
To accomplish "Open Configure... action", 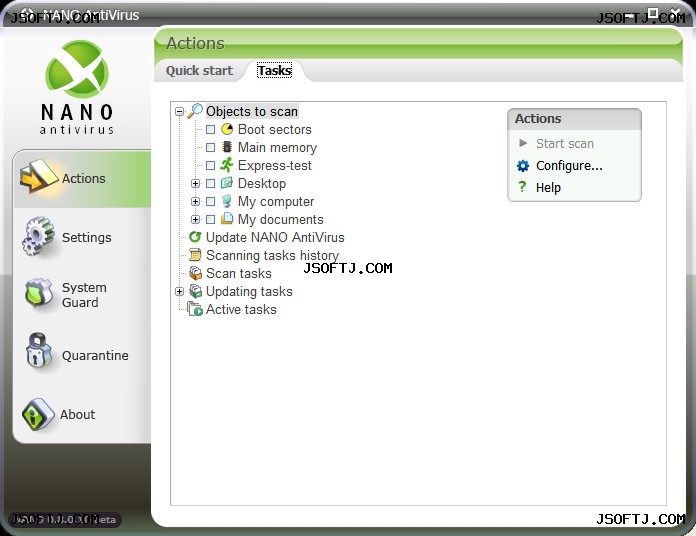I will coord(569,166).
